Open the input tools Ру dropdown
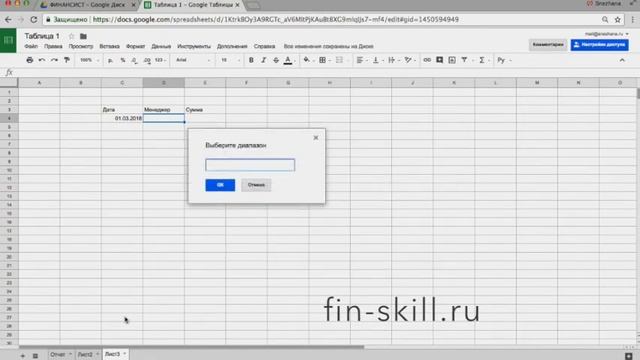640x360 pixels. 504,60
